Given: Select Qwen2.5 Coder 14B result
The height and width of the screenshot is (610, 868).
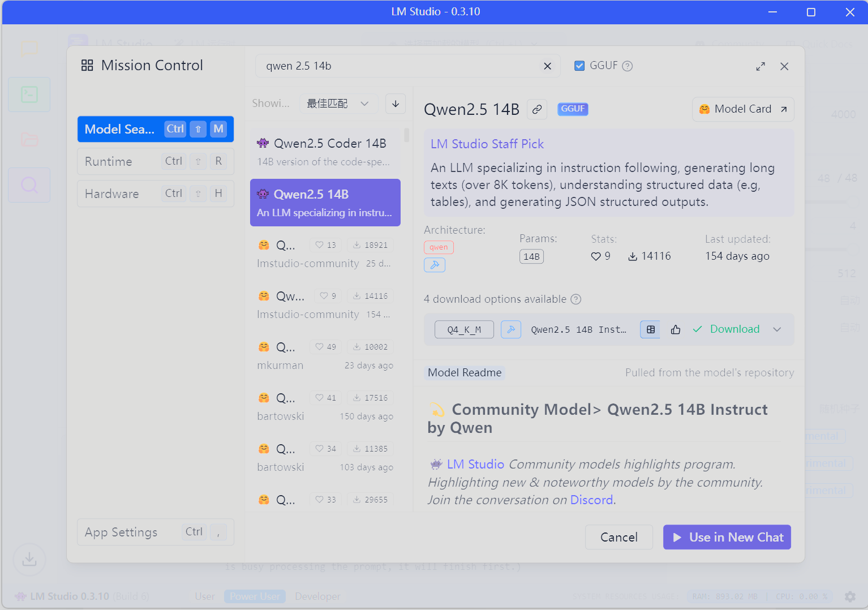Looking at the screenshot, I should [325, 152].
